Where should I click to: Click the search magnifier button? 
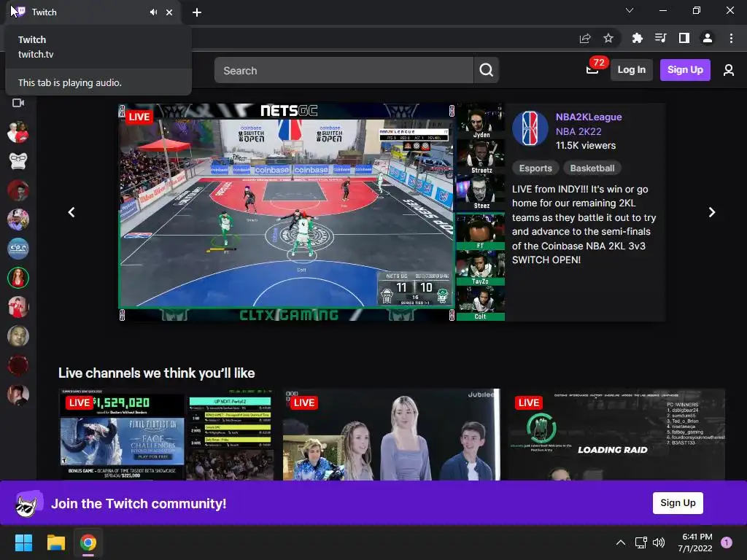(487, 70)
